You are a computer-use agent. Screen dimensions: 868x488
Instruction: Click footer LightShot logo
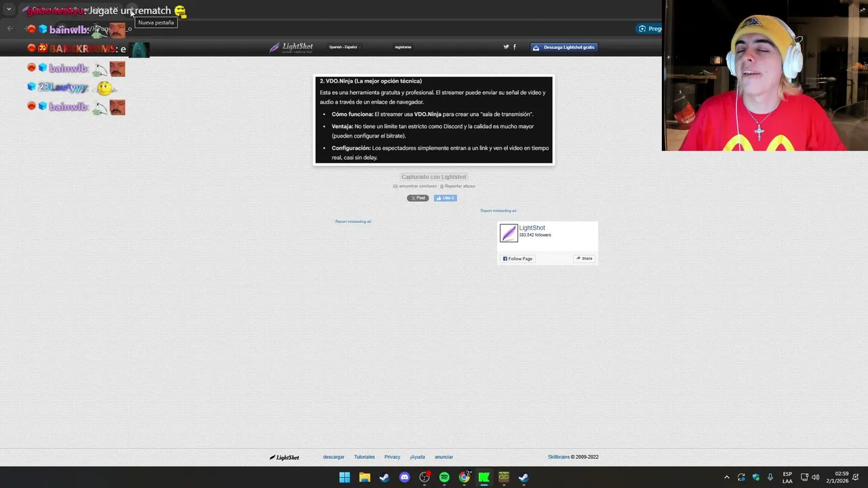click(x=284, y=457)
